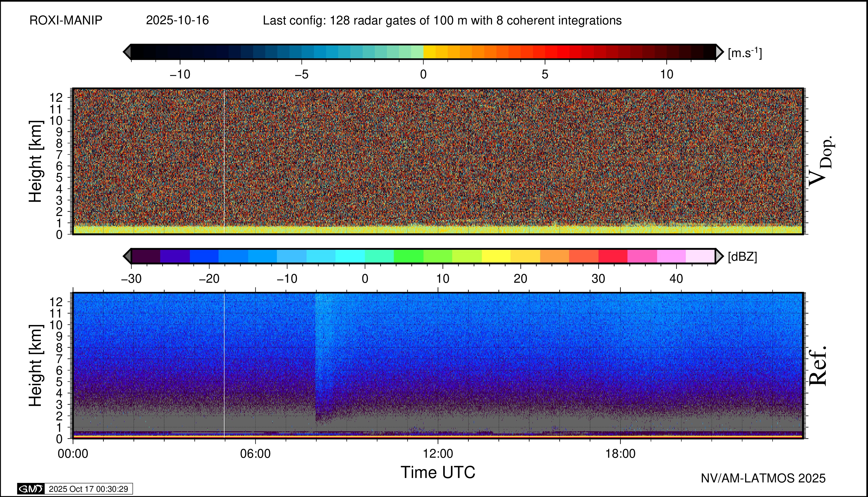This screenshot has height=497, width=868.
Task: Click left arrow of dBZ colorbar
Action: tap(127, 256)
